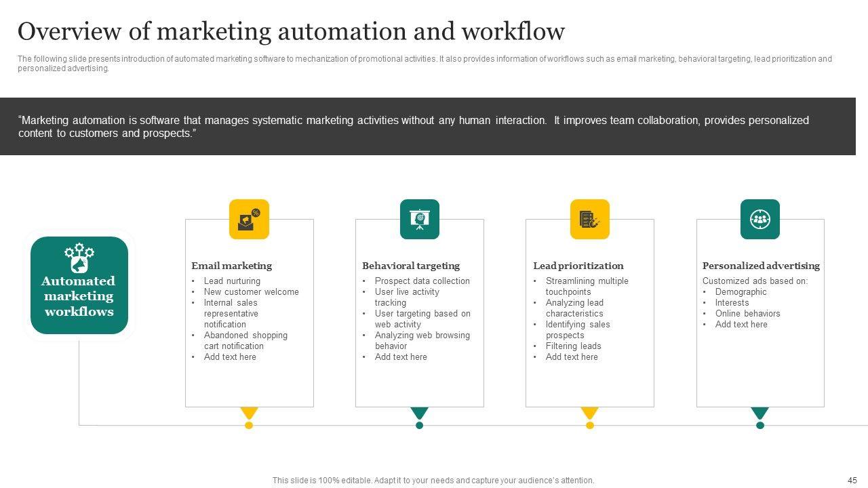Click the yellow Email marketing envelope icon
The height and width of the screenshot is (488, 868).
click(x=249, y=219)
